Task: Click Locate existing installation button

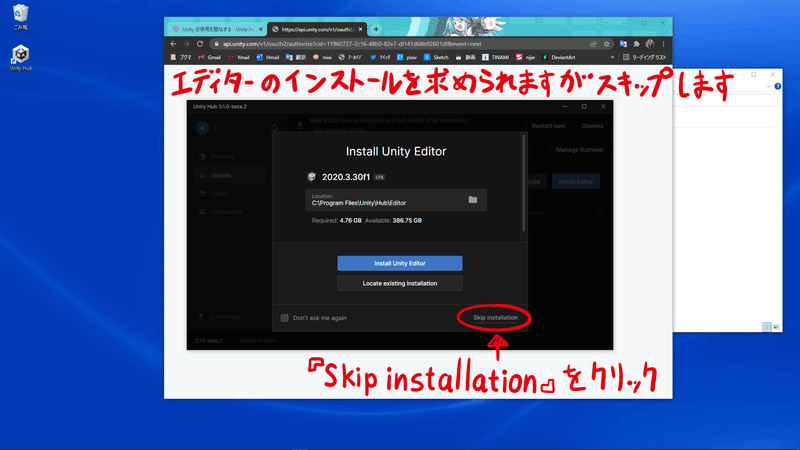Action: [399, 283]
